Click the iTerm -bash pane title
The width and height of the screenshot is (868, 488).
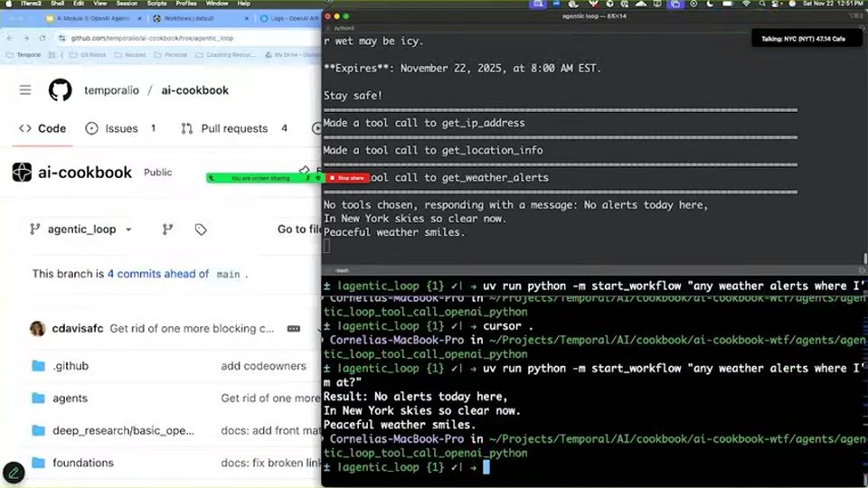pyautogui.click(x=342, y=270)
